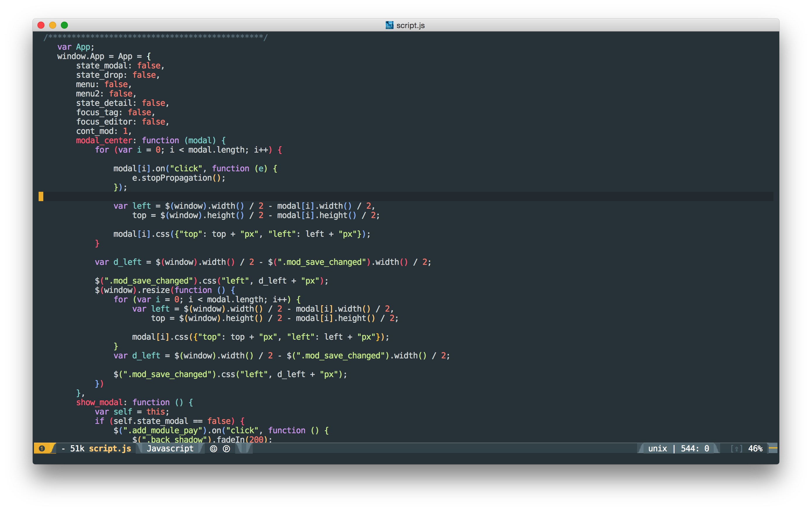The width and height of the screenshot is (812, 511).
Task: Click the script.js title text
Action: (x=410, y=25)
